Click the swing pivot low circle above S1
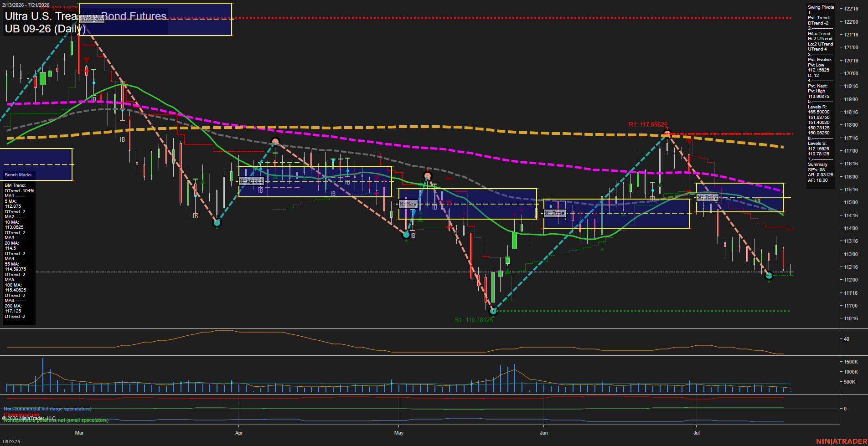Screen dimensions: 868x446 (x=493, y=311)
